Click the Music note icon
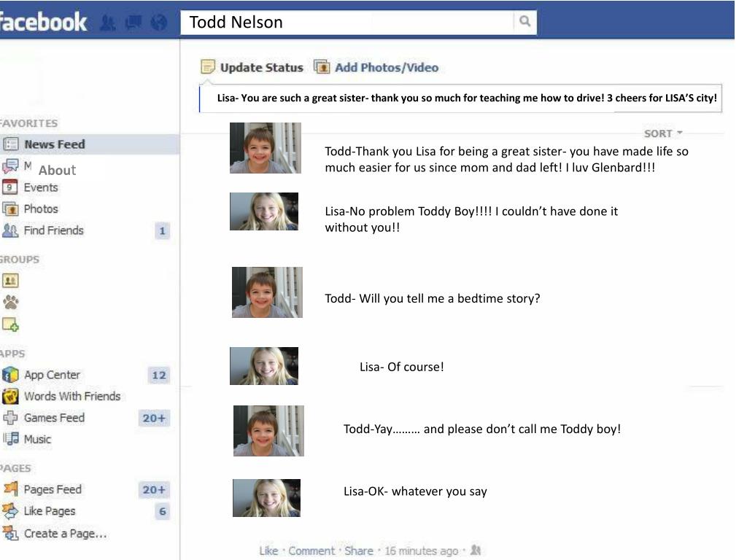Screen dimensions: 747x560 coord(10,439)
